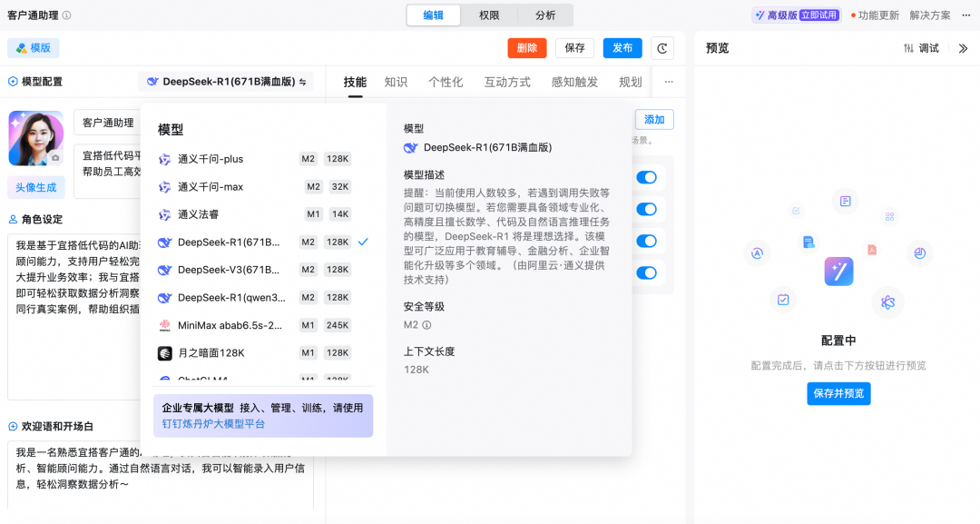The height and width of the screenshot is (524, 980).
Task: Click the red 删除 button
Action: tap(527, 48)
